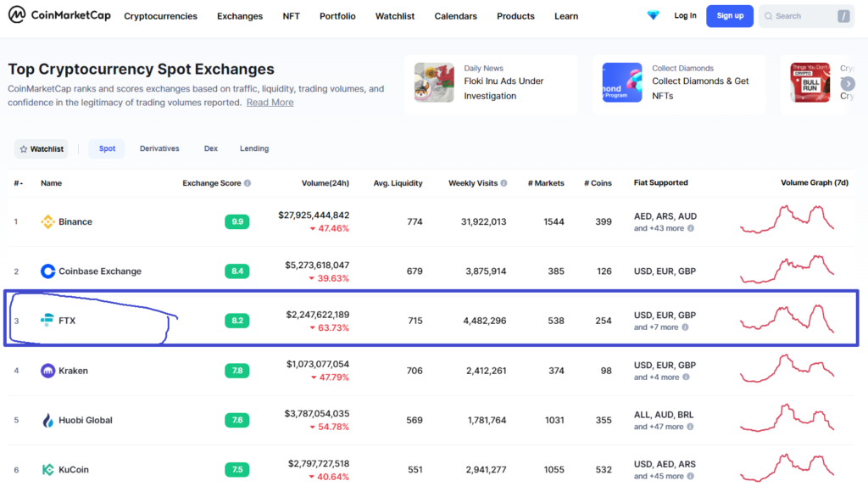
Task: Click the Coinbase Exchange logo icon
Action: (47, 271)
